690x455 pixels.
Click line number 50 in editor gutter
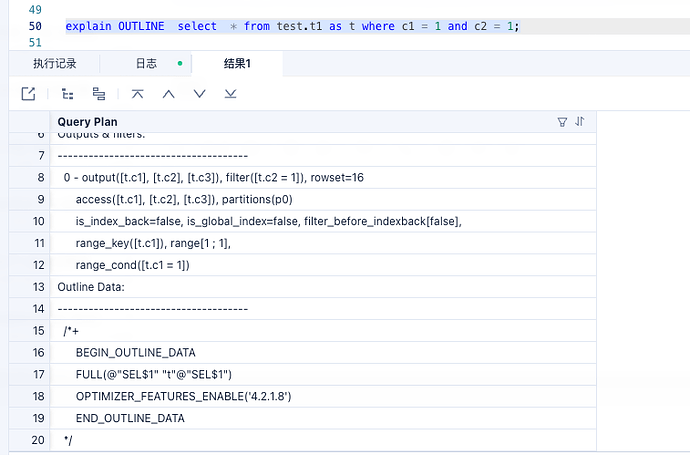pos(36,26)
